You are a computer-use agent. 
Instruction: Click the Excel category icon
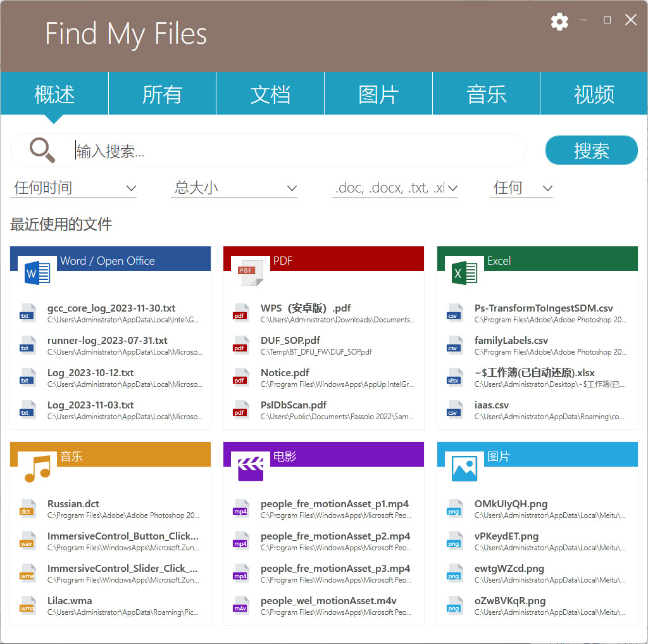click(464, 273)
